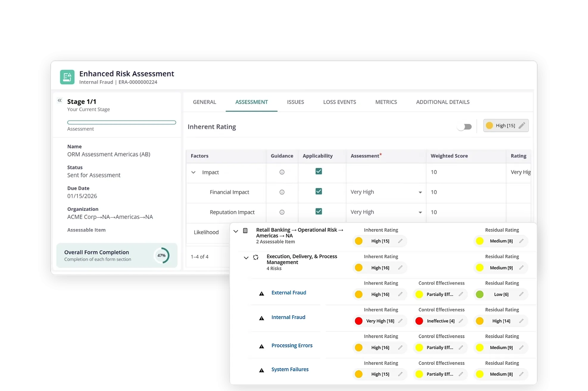Click the Enhanced Risk Assessment app icon
The height and width of the screenshot is (391, 588).
click(67, 77)
